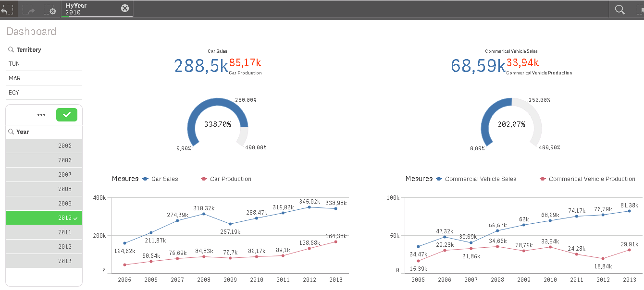Toggle the Commerical Vehicle Production legend entry
Screen dimensions: 644x290
[x=588, y=179]
